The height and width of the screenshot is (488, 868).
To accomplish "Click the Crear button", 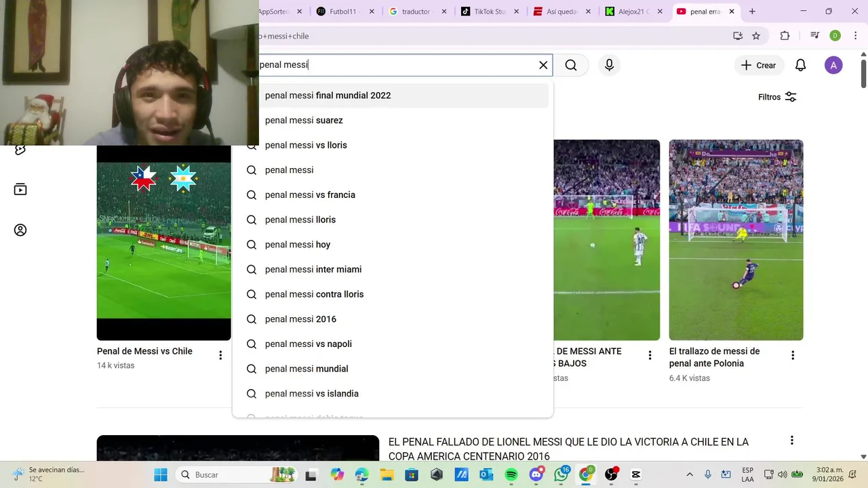I will click(758, 65).
